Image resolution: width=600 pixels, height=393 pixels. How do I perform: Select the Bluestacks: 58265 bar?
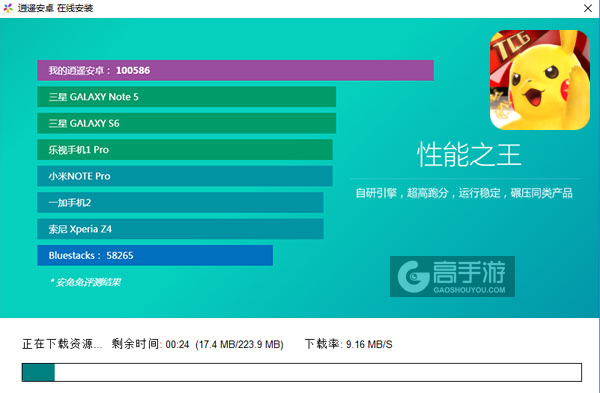155,255
